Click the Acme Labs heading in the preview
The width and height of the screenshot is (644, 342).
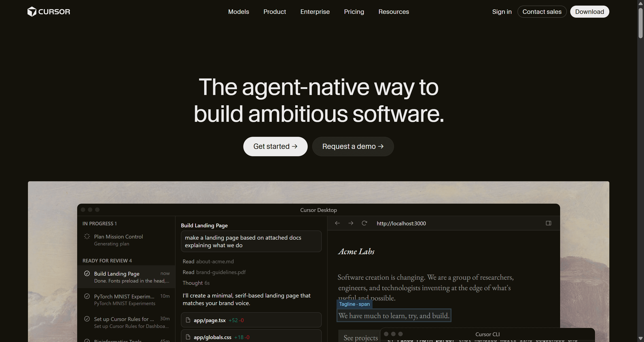(x=356, y=251)
